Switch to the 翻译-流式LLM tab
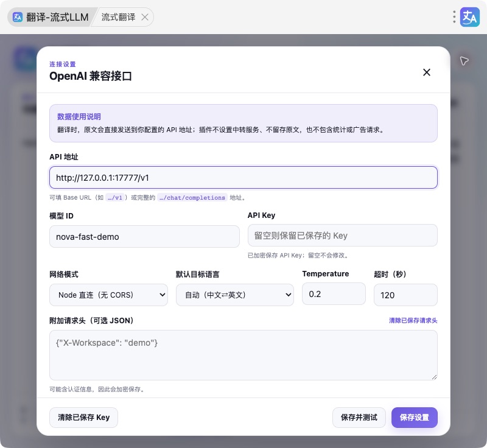Screen dimensions: 487x448 51,17
